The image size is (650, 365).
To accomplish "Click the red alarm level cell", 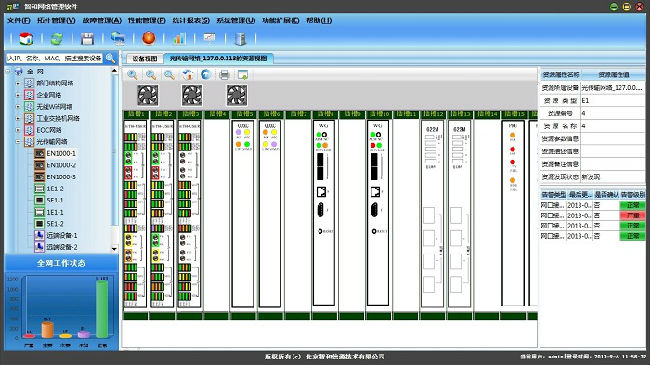I will click(633, 216).
